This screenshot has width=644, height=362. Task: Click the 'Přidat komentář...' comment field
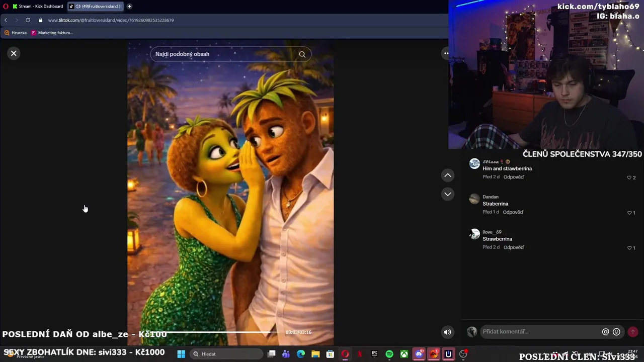[541, 332]
